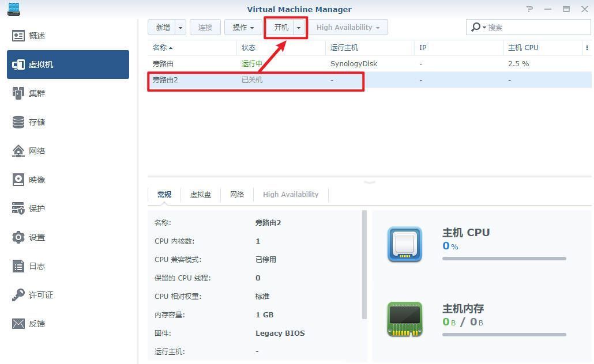Screen dimensions: 594x364
Task: Open the 映像 image sidebar icon
Action: [19, 180]
